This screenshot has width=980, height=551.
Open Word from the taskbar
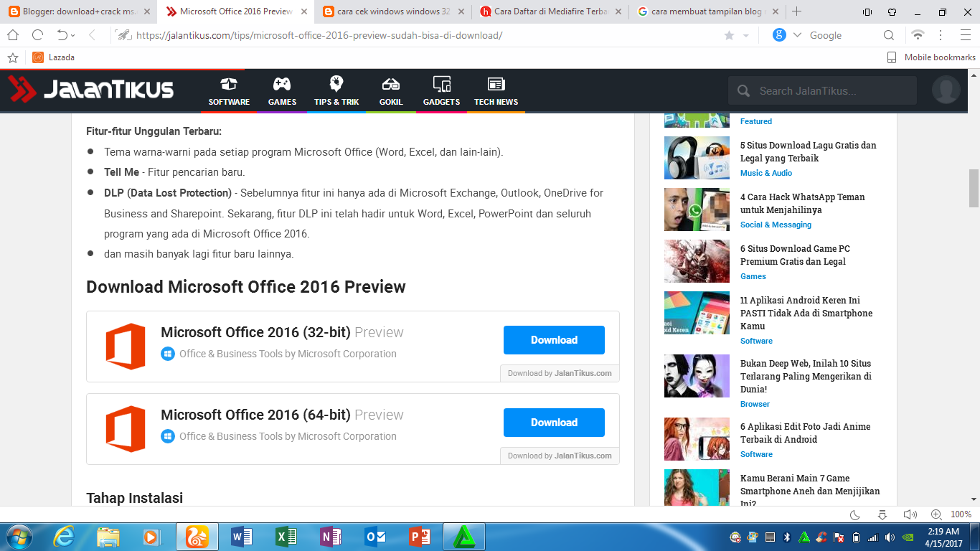click(242, 537)
